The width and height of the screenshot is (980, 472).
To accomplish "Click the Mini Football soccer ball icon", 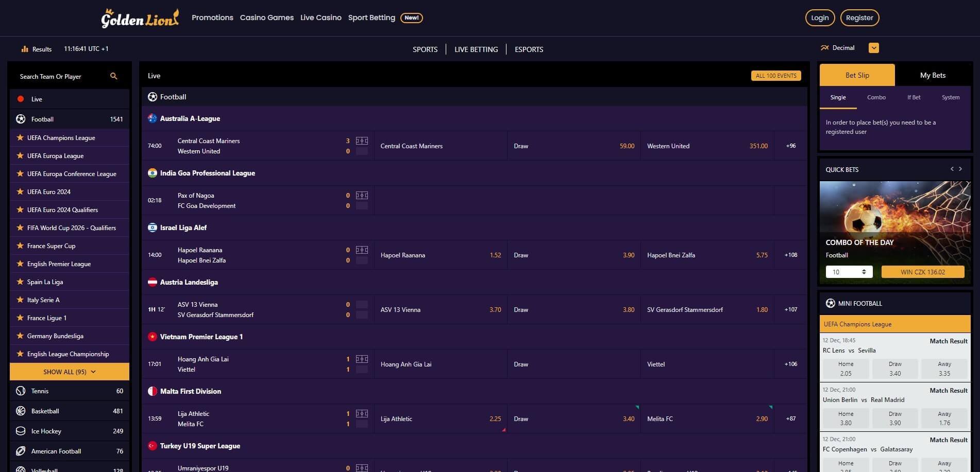I will pos(831,303).
